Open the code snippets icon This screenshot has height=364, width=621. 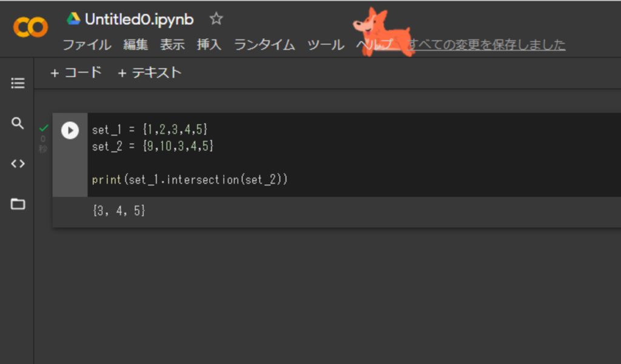(18, 164)
